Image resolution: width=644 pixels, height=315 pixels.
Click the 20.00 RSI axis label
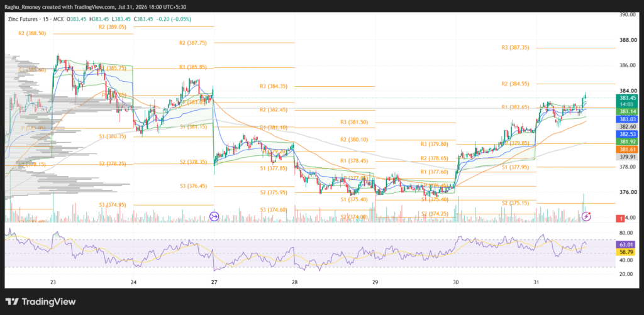tap(627, 274)
